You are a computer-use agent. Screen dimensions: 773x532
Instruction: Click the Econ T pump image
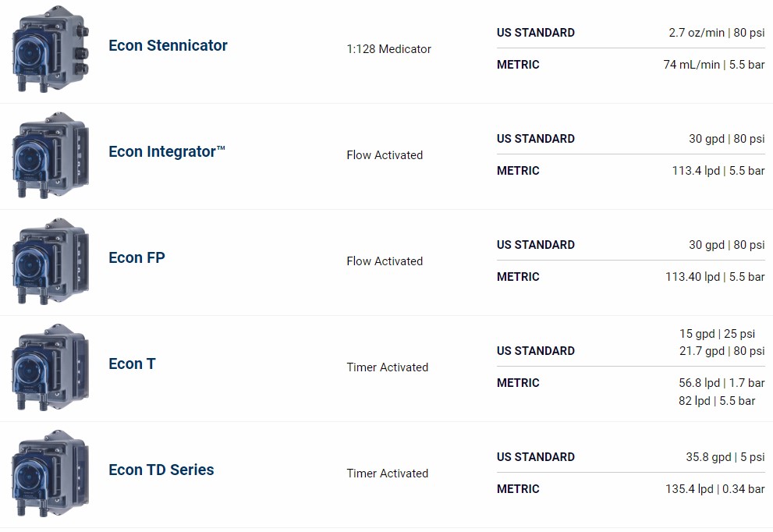[51, 367]
